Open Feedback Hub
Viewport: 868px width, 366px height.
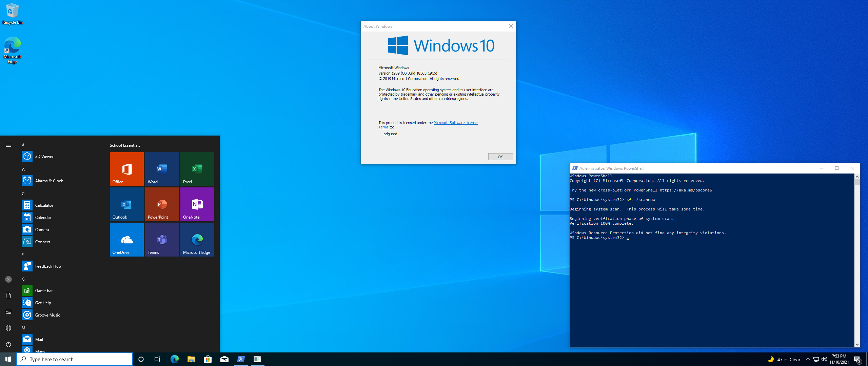61,266
